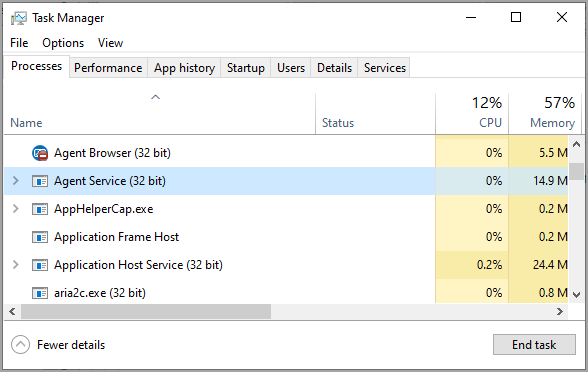
Task: Click the AppHelperCap.exe process icon
Action: pyautogui.click(x=40, y=209)
